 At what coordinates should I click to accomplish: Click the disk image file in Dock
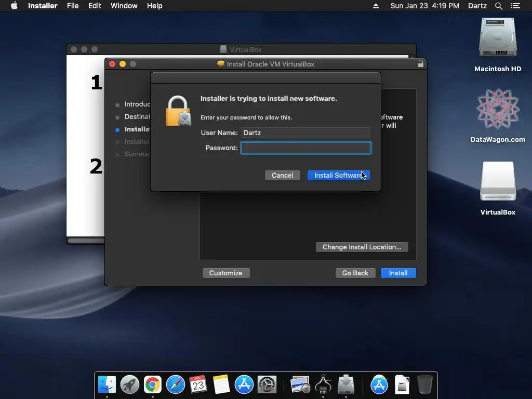[x=402, y=385]
